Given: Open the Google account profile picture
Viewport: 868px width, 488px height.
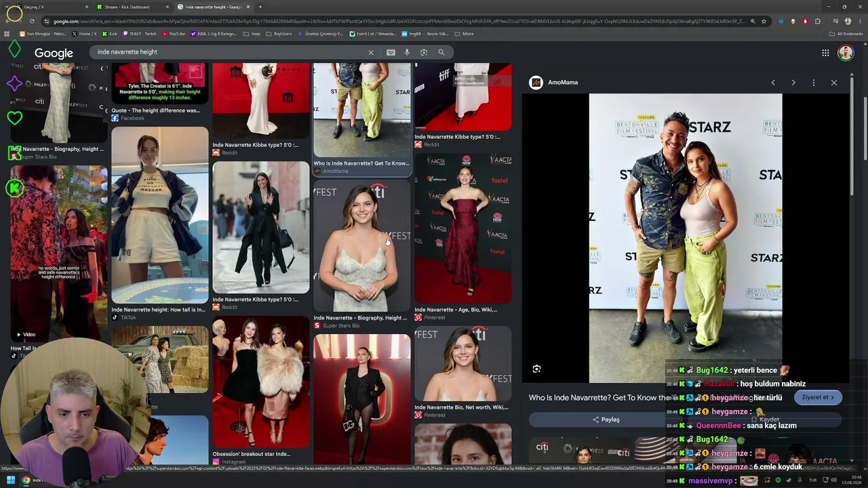Looking at the screenshot, I should [845, 53].
